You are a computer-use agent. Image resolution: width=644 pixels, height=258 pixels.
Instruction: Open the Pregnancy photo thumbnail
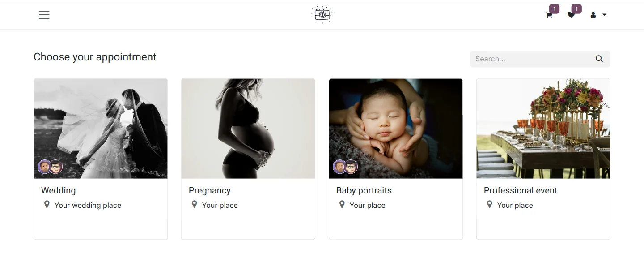click(x=248, y=129)
